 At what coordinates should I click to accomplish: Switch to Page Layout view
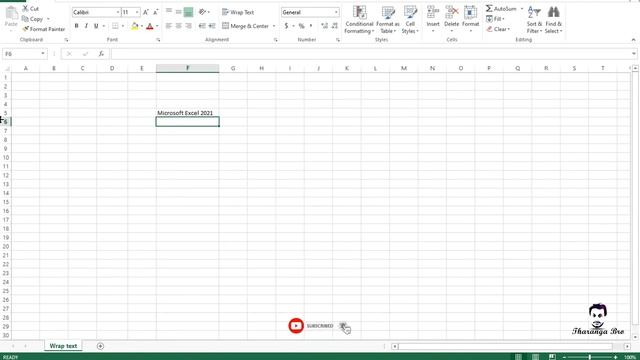(x=535, y=357)
